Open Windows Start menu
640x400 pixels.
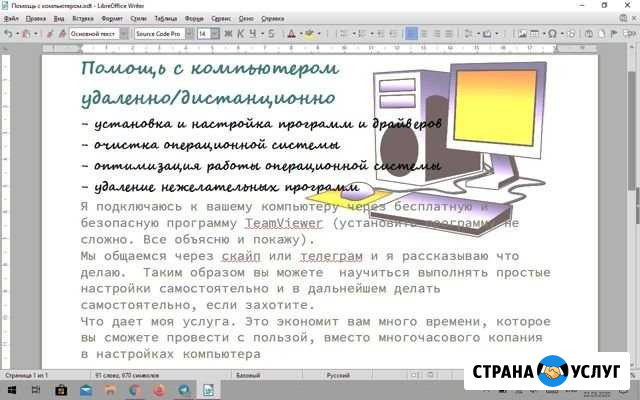coord(11,390)
